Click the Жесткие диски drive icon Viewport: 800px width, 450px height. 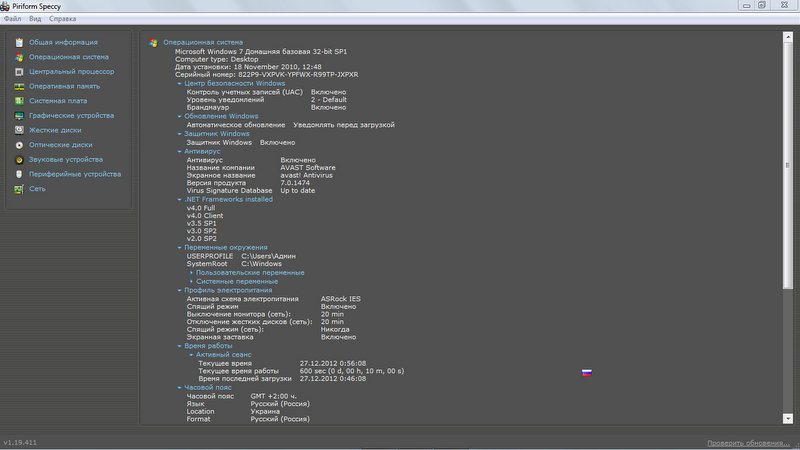click(19, 130)
